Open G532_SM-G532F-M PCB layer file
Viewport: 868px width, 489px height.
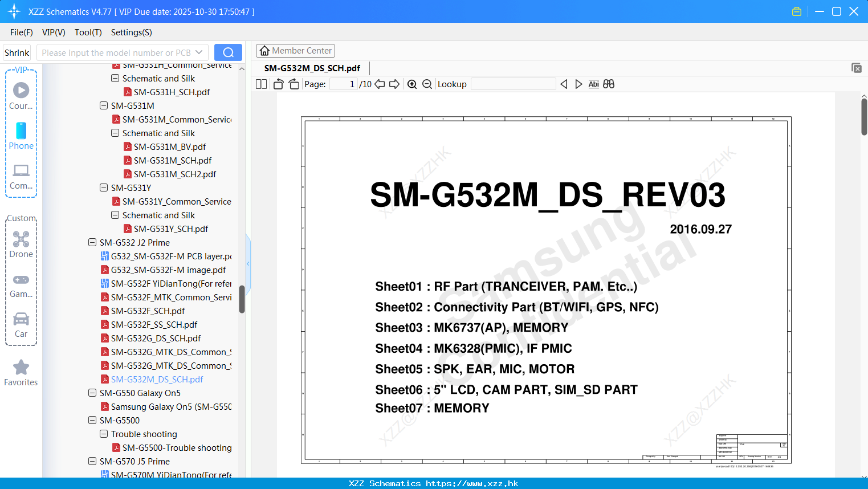pos(171,256)
